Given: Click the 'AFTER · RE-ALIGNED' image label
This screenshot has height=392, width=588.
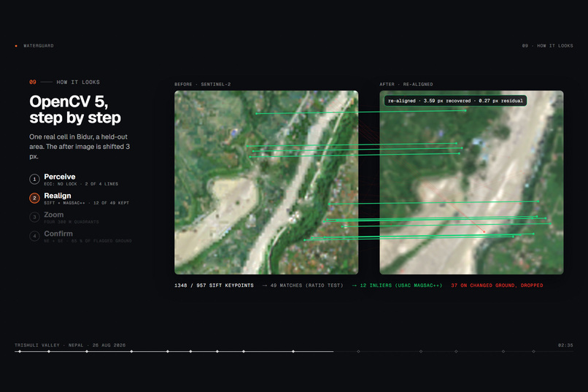Looking at the screenshot, I should [x=406, y=85].
